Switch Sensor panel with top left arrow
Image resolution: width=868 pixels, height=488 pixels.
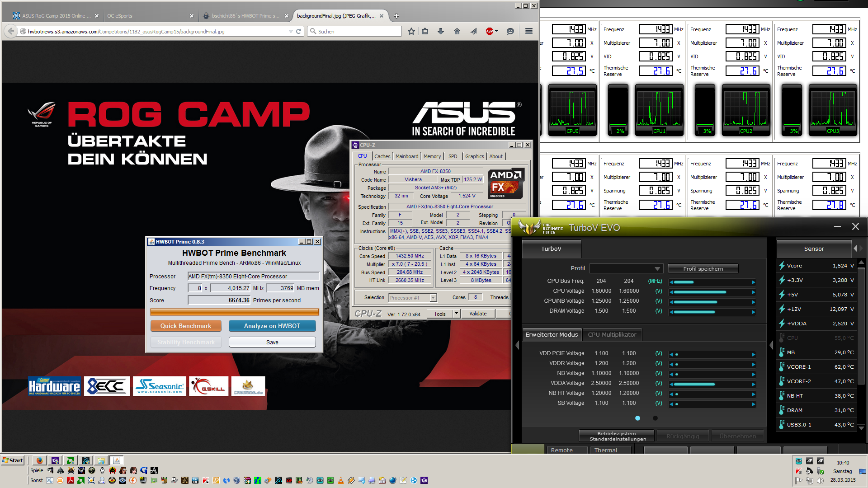855,249
